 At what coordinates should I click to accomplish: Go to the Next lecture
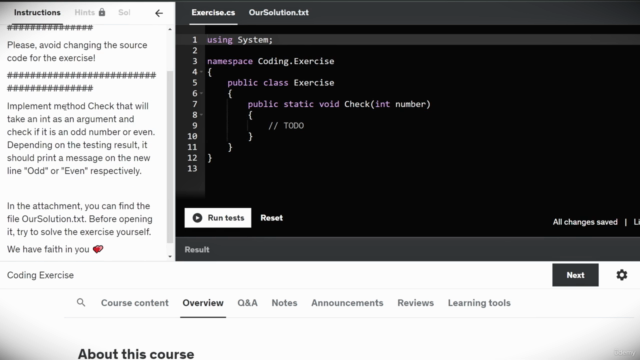click(x=576, y=275)
